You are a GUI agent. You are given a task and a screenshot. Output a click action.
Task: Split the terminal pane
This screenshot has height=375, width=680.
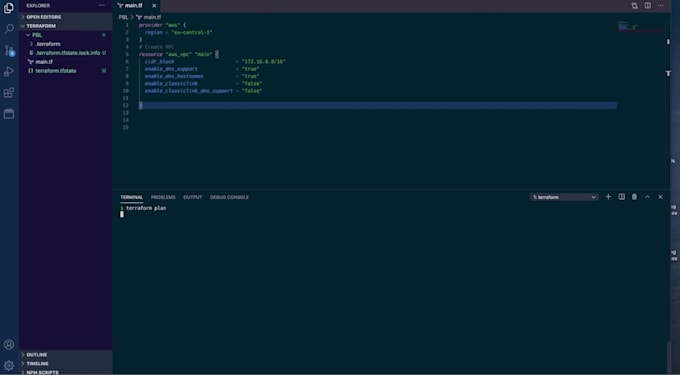coord(621,197)
